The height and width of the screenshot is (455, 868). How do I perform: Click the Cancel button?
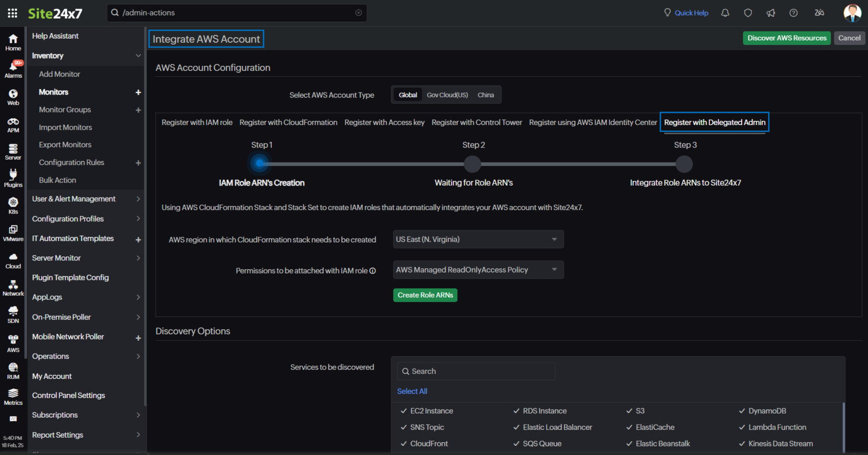click(x=849, y=38)
